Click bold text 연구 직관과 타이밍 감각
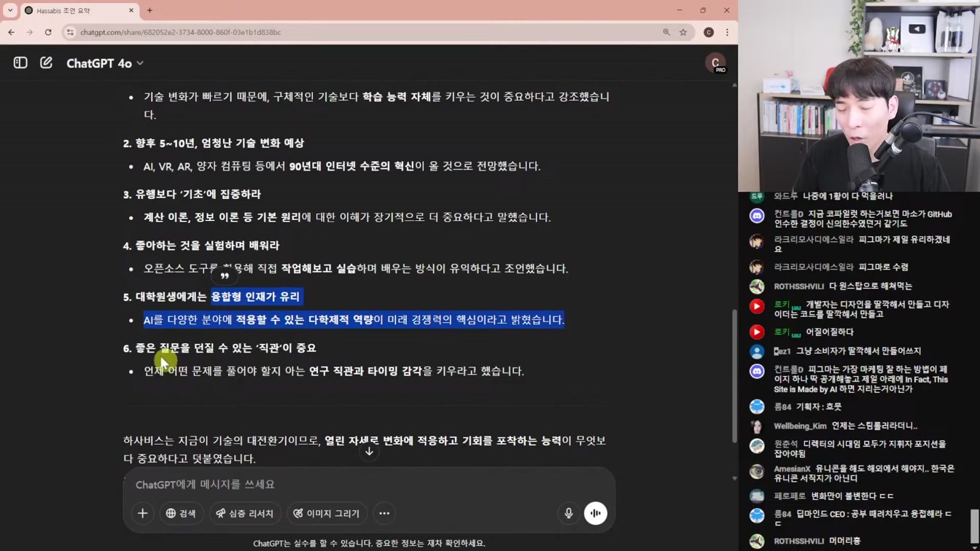This screenshot has height=551, width=980. 365,371
